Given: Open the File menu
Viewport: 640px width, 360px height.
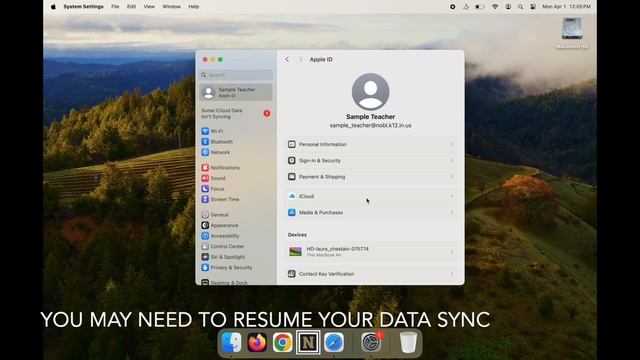Looking at the screenshot, I should point(115,7).
